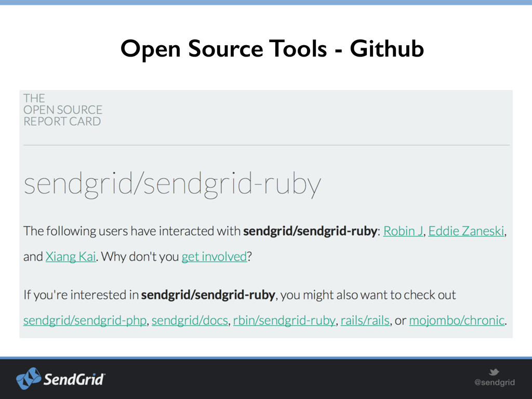The height and width of the screenshot is (399, 532).
Task: Click the slide title 'Open Source Tools - Github'
Action: [272, 48]
